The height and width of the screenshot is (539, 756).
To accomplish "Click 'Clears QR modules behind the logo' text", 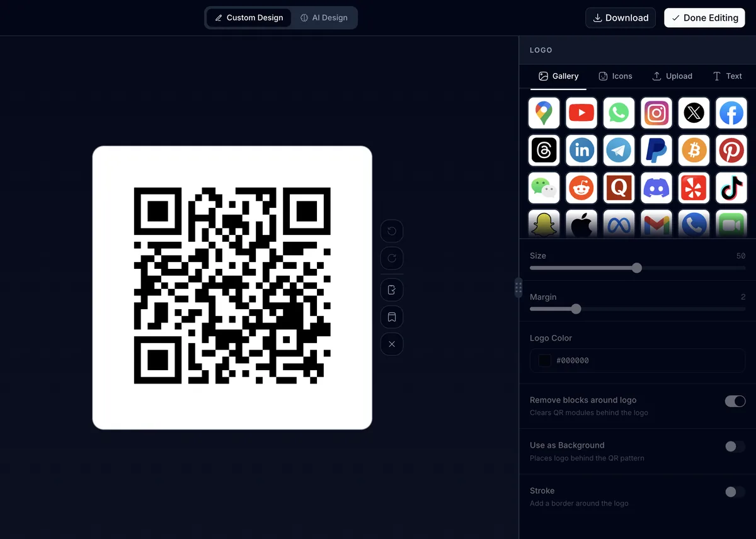I will (x=589, y=412).
